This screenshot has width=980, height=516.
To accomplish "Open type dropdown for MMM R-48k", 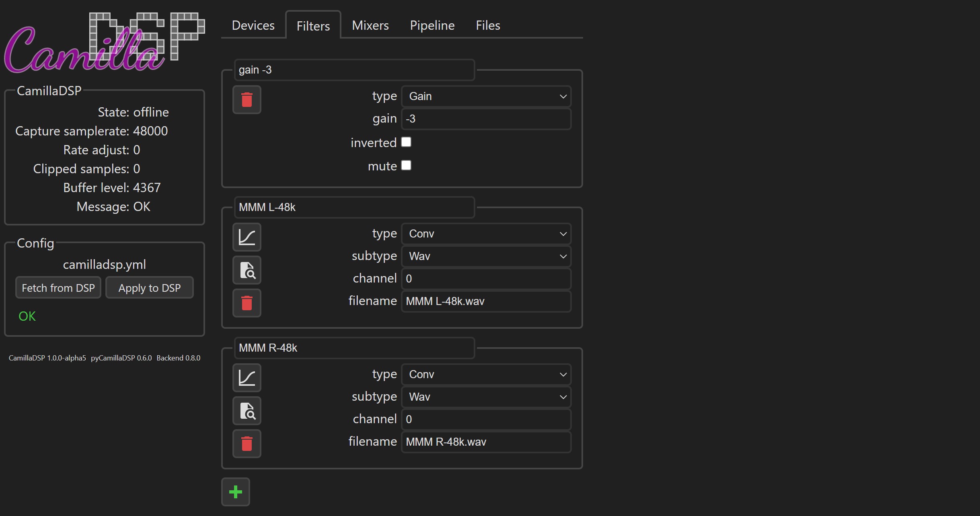I will coord(486,375).
